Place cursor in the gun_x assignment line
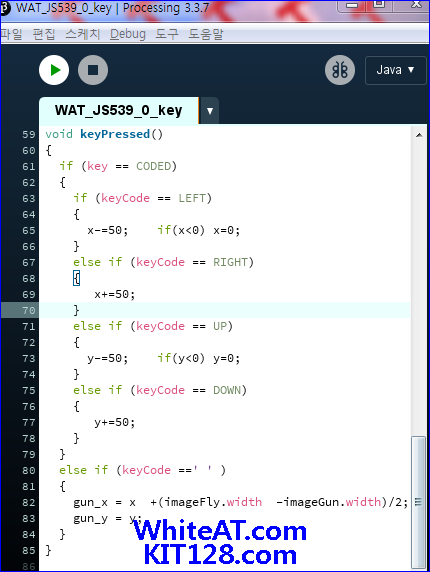This screenshot has height=572, width=430. pos(241,502)
